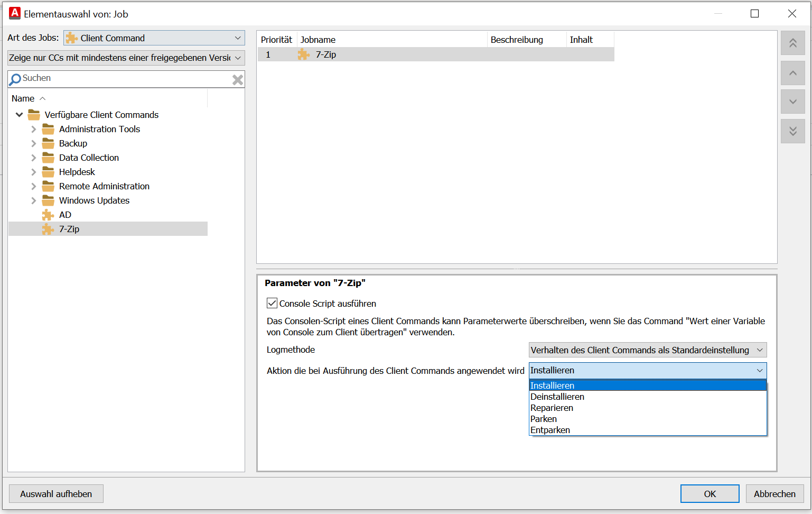Toggle Console Script ausführen checkbox
Image resolution: width=812 pixels, height=514 pixels.
tap(272, 303)
